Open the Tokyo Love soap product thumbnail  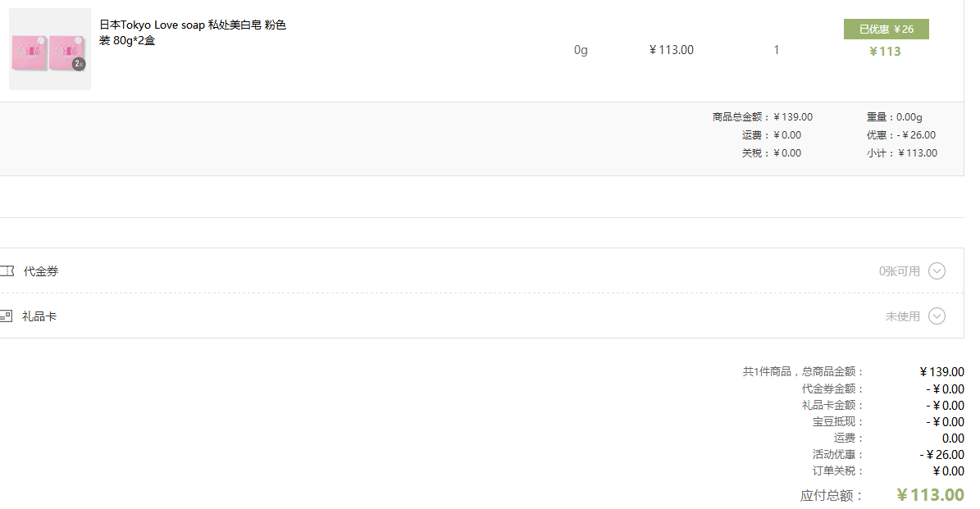tap(50, 49)
